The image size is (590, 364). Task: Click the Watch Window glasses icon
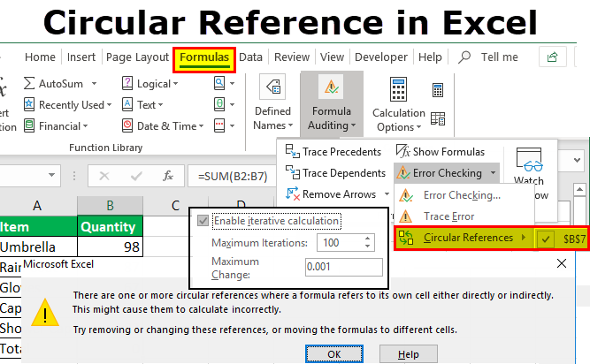point(529,160)
